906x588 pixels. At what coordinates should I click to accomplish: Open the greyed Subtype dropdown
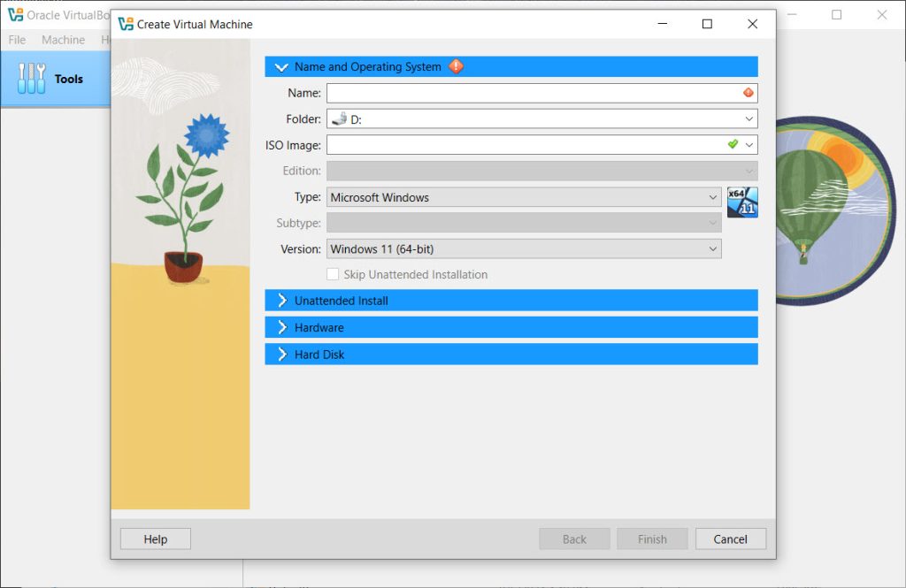(524, 223)
